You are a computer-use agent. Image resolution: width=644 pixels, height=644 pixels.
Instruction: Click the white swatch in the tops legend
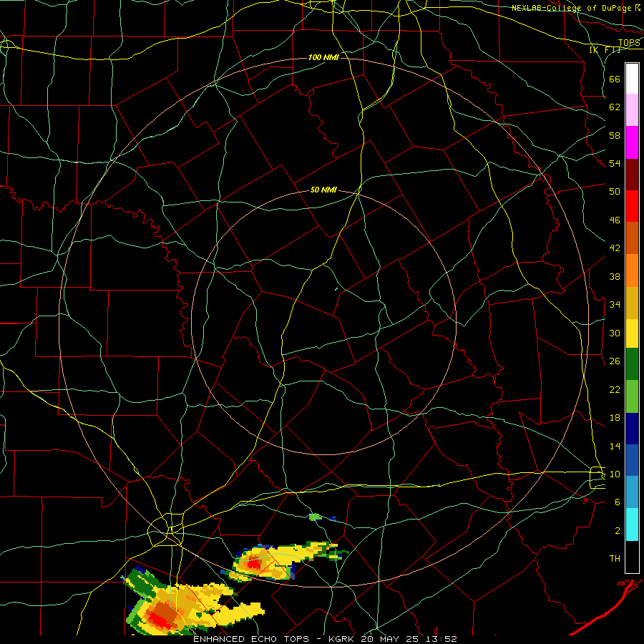(x=632, y=79)
